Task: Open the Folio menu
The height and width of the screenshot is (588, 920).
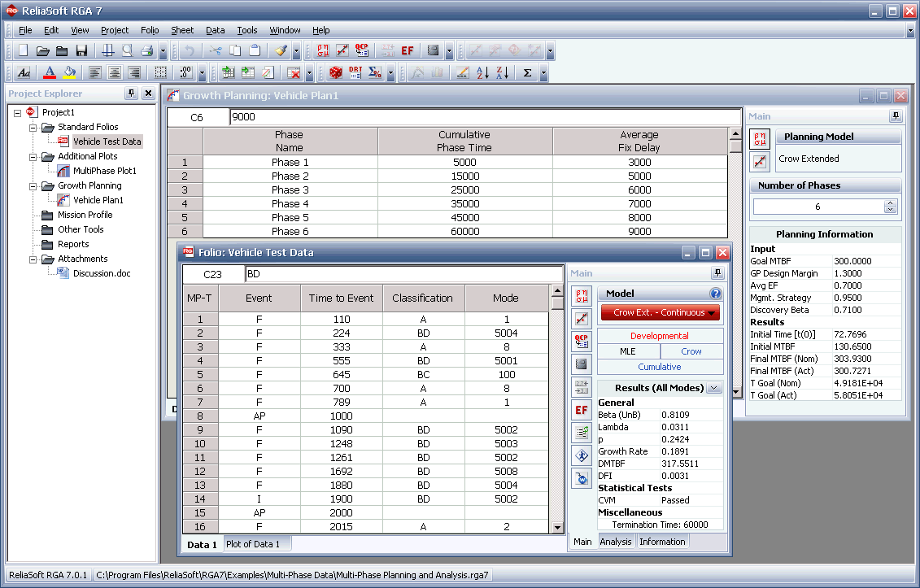Action: 150,30
